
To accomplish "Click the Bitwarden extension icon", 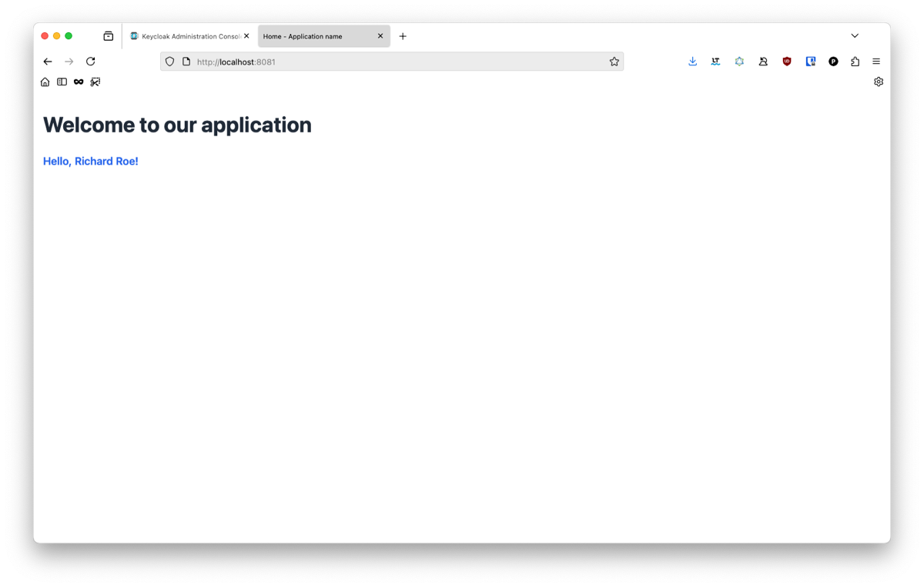I will pos(810,62).
